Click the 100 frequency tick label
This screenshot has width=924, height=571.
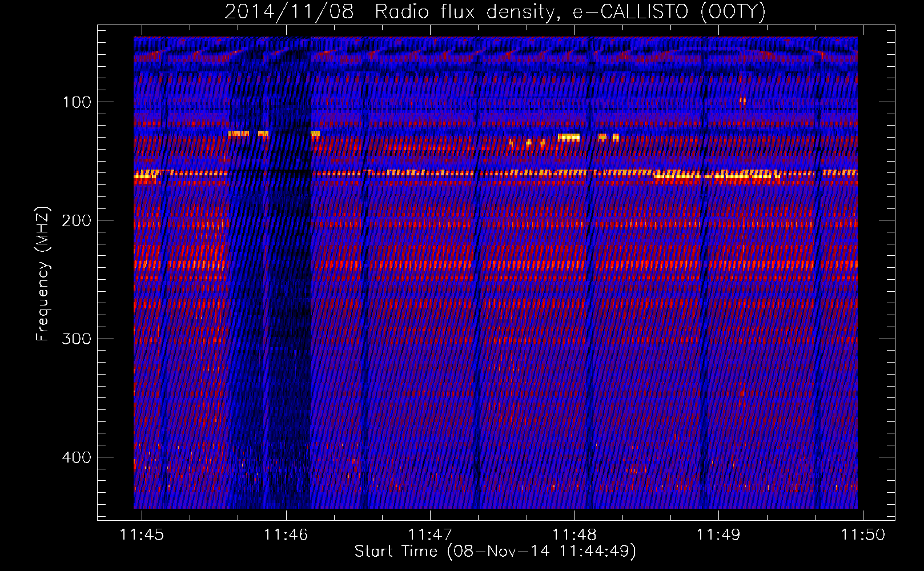[x=77, y=102]
